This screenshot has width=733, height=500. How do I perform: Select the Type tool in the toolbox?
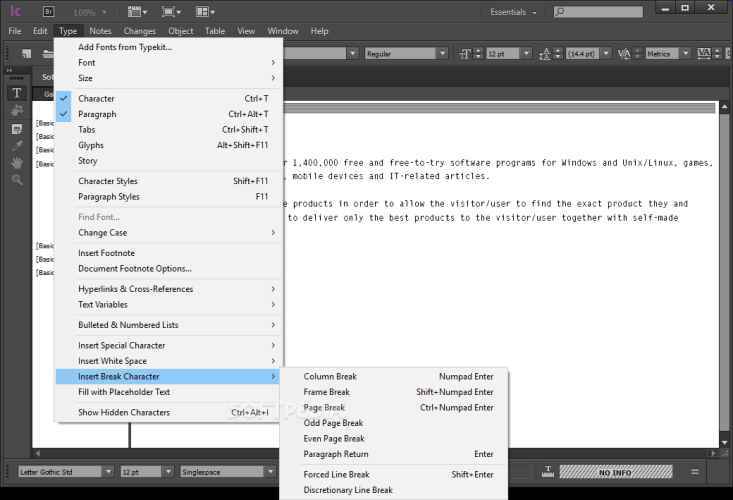(x=17, y=93)
